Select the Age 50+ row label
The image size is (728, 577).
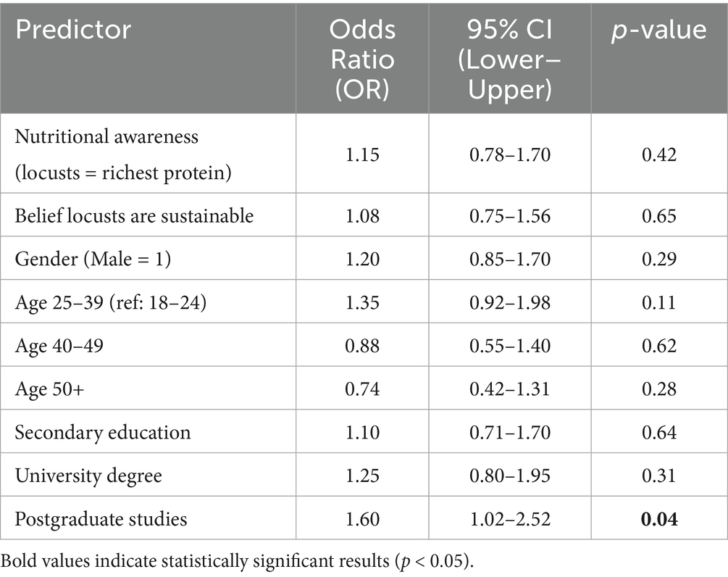46,389
